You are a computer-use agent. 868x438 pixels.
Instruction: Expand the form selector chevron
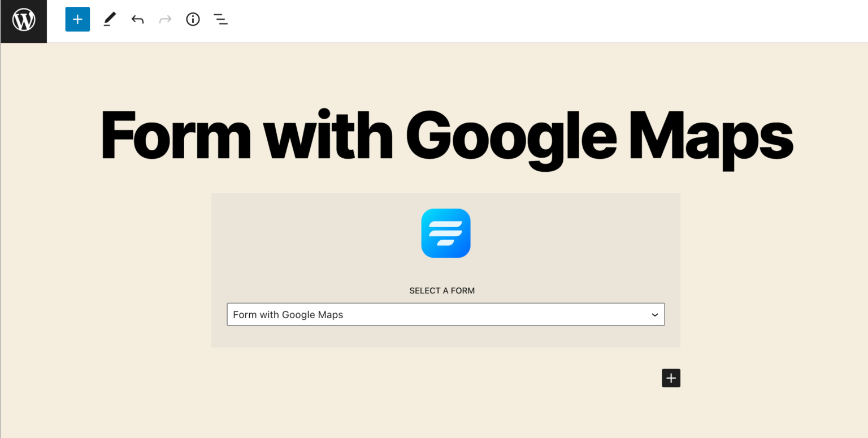point(654,315)
